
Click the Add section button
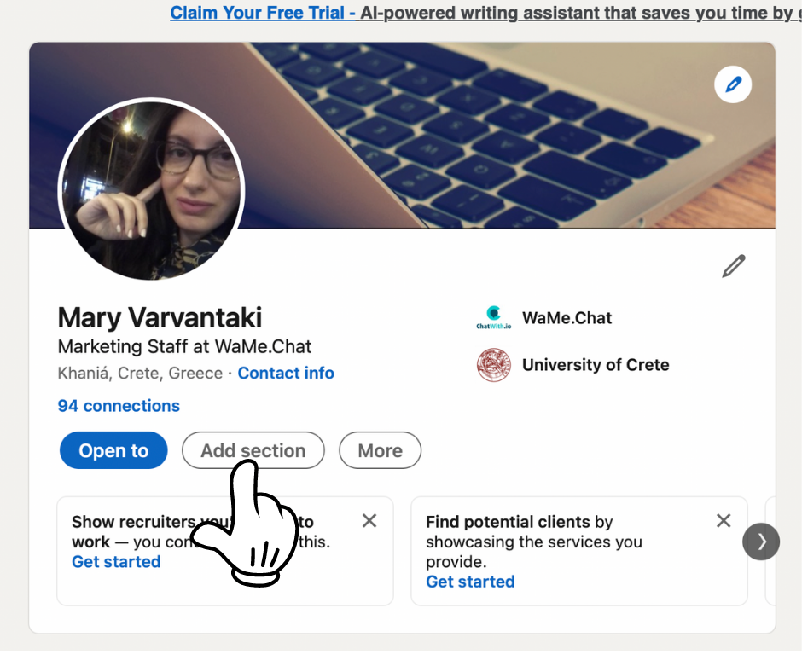point(253,450)
